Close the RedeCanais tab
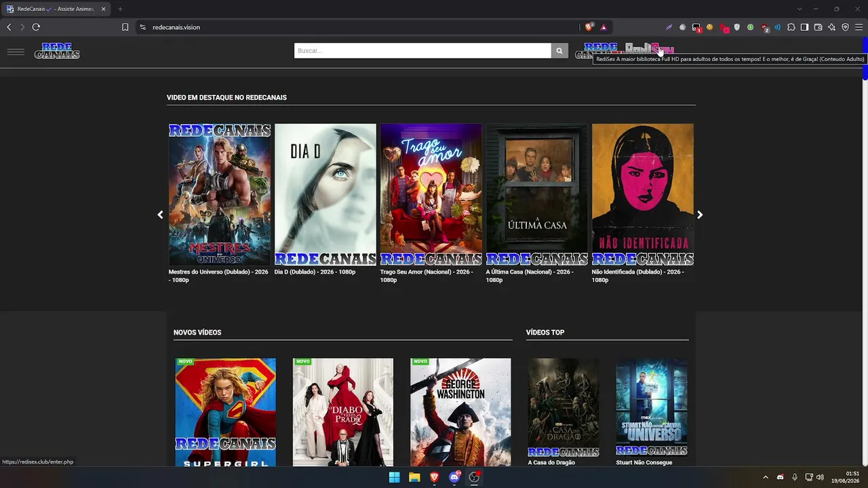Screen dimensions: 868x488 tap(103, 9)
